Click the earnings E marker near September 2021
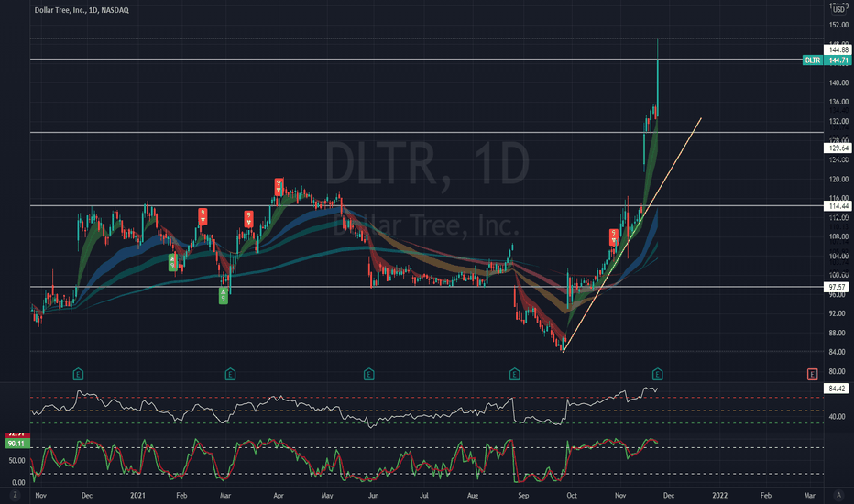 514,374
